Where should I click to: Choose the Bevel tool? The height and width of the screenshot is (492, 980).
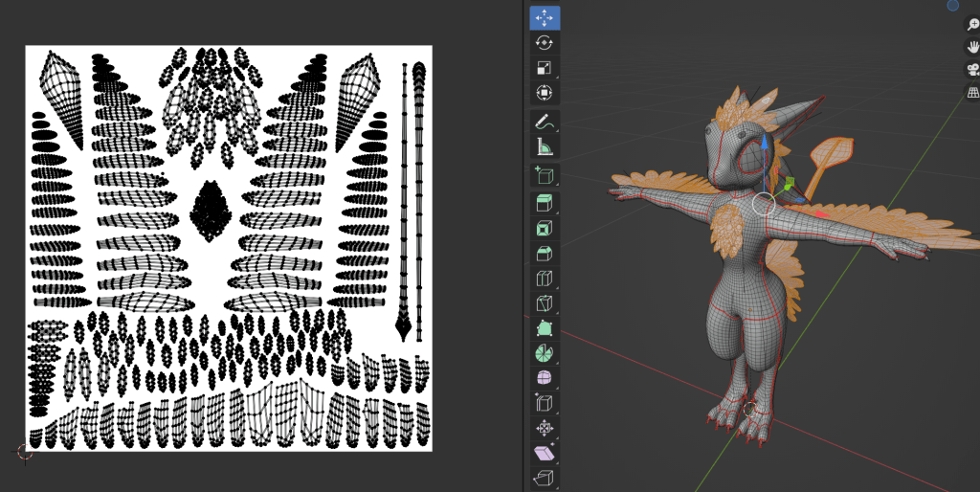pyautogui.click(x=545, y=254)
